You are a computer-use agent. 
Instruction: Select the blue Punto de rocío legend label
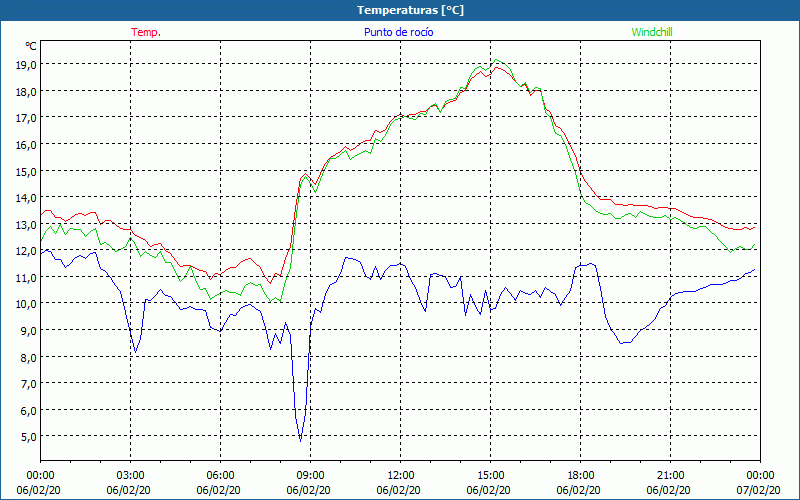(x=399, y=32)
